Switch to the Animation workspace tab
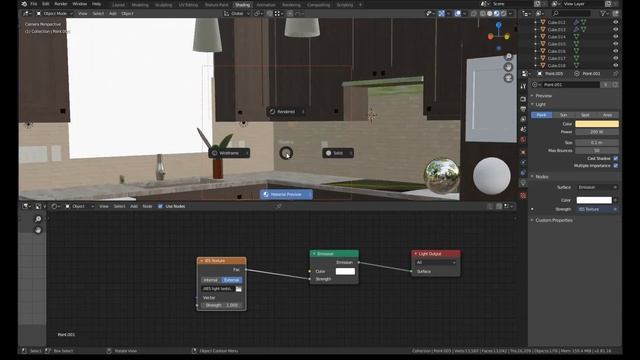This screenshot has width=640, height=360. (266, 5)
